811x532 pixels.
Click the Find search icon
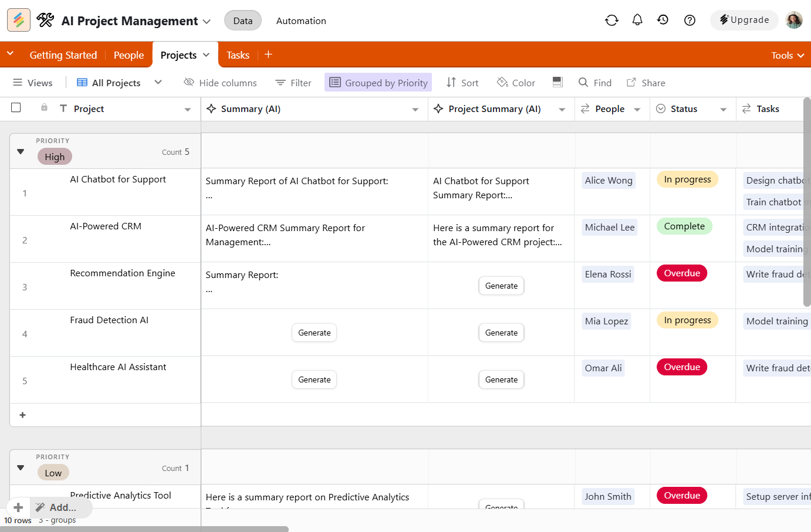pos(583,83)
